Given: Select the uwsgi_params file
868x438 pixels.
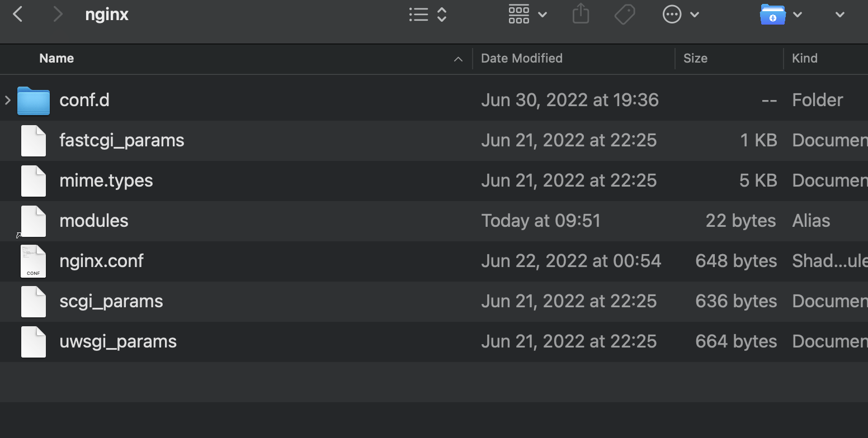Looking at the screenshot, I should pos(118,341).
